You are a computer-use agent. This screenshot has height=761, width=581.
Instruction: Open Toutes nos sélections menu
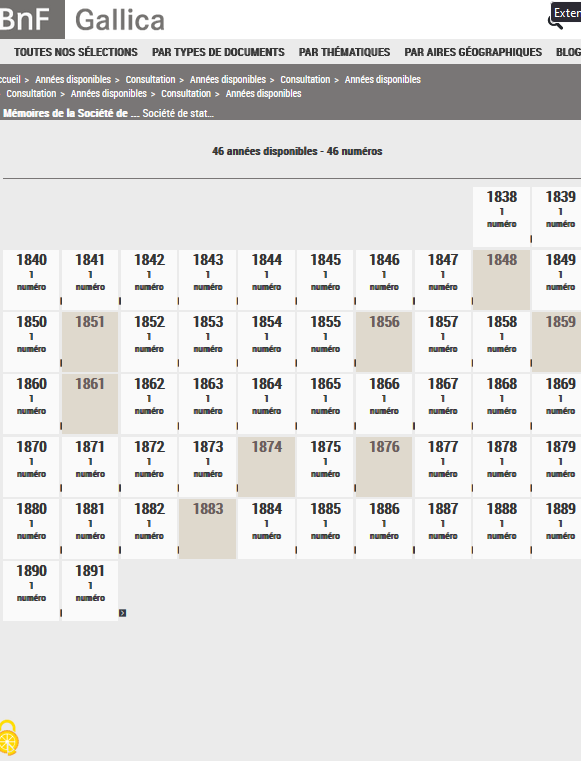click(76, 52)
